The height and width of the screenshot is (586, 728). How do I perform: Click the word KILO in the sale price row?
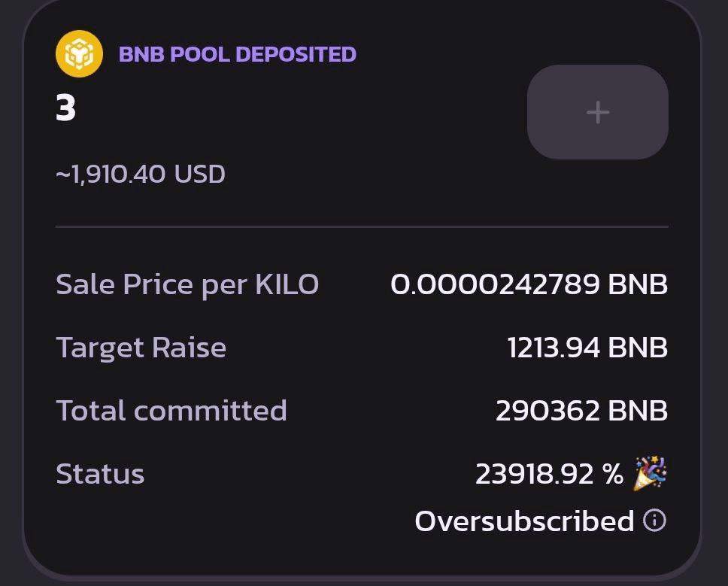pyautogui.click(x=287, y=284)
